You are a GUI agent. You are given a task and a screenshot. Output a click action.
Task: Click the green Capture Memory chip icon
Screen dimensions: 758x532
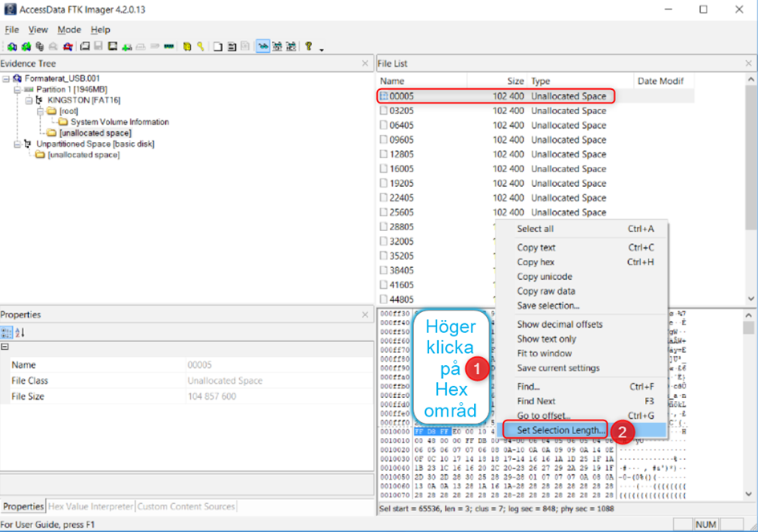[x=168, y=47]
